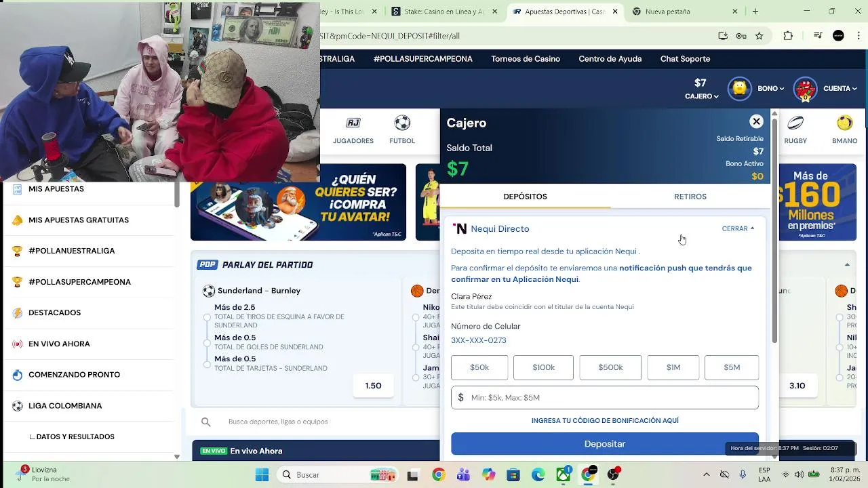Choose the $50k deposit amount
The width and height of the screenshot is (868, 488).
click(x=479, y=367)
